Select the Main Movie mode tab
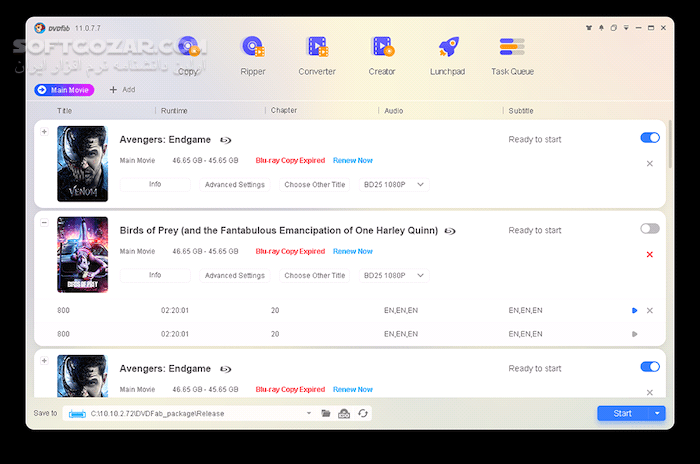The height and width of the screenshot is (464, 700). (64, 90)
